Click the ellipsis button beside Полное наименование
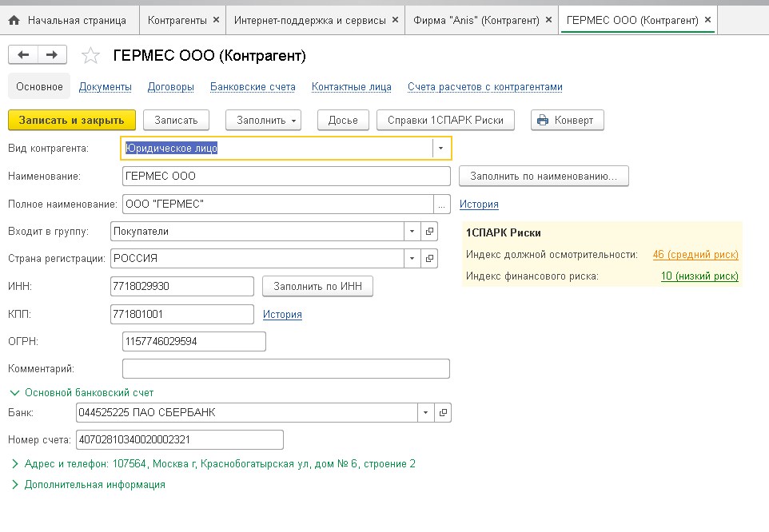 click(442, 204)
